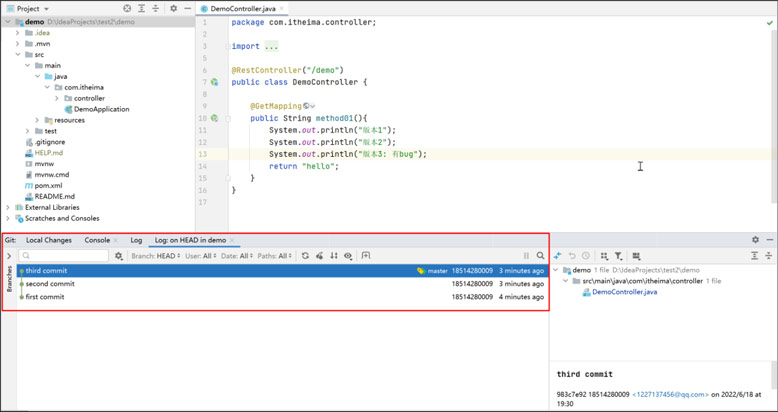778x412 pixels.
Task: Hide the Git tool window with minus icon
Action: [x=770, y=240]
